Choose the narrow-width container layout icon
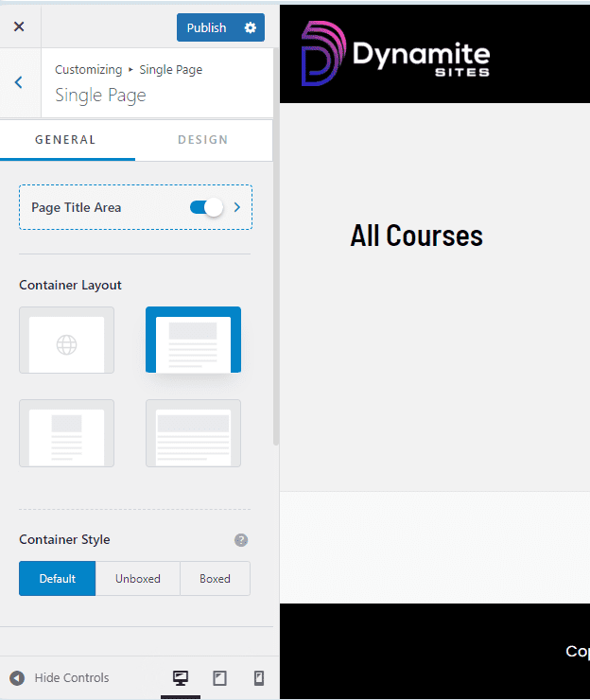Image resolution: width=590 pixels, height=700 pixels. pyautogui.click(x=66, y=433)
